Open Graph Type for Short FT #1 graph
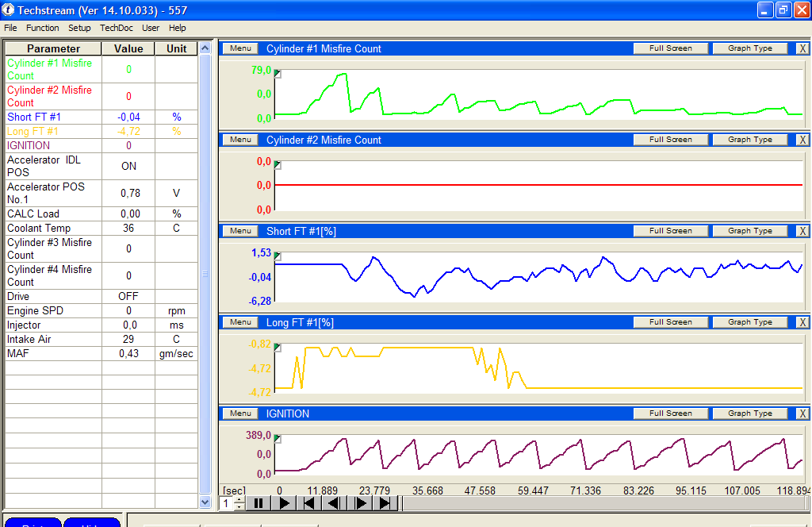This screenshot has height=527, width=812. [749, 231]
